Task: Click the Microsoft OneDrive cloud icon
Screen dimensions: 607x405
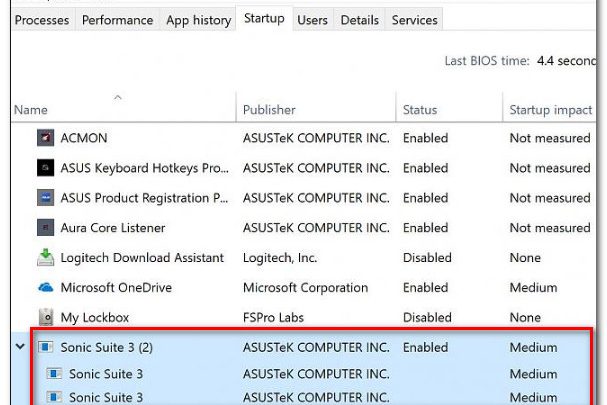Action: (x=45, y=288)
